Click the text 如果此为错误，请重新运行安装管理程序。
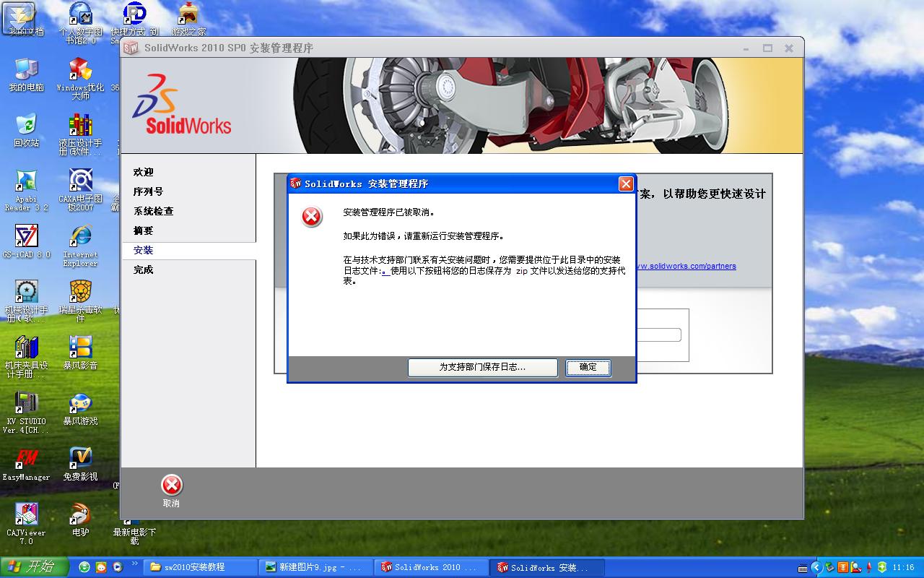The width and height of the screenshot is (924, 578). coord(424,236)
